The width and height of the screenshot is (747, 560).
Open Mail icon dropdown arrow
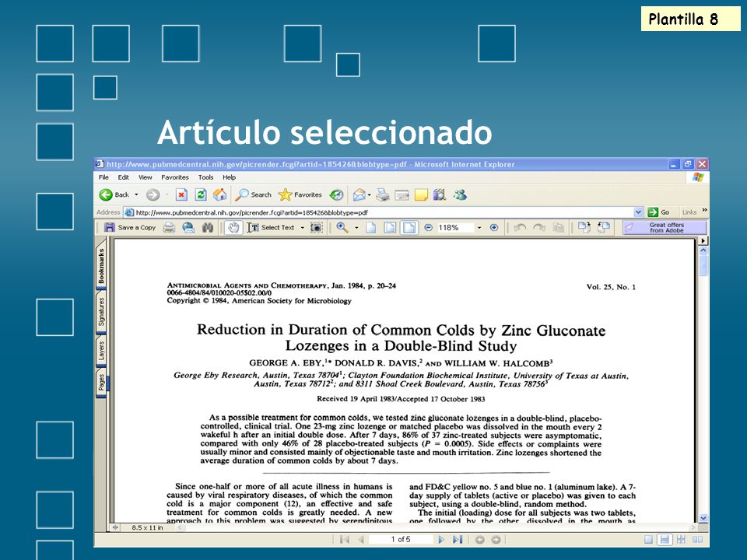[369, 194]
